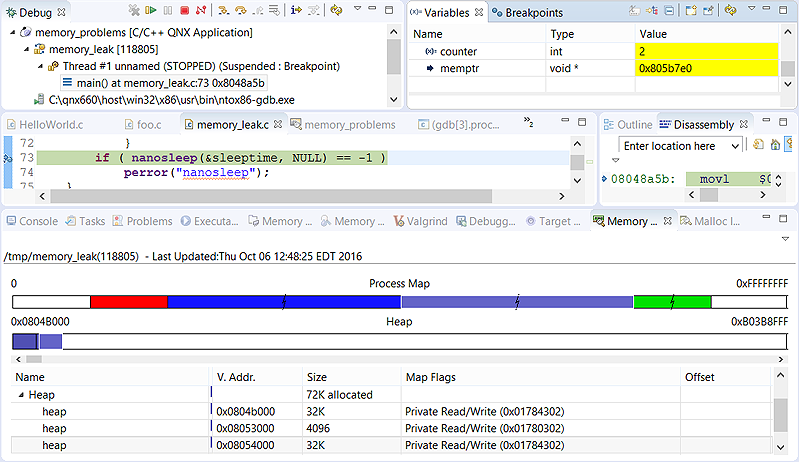Click the Step Over icon

point(242,11)
